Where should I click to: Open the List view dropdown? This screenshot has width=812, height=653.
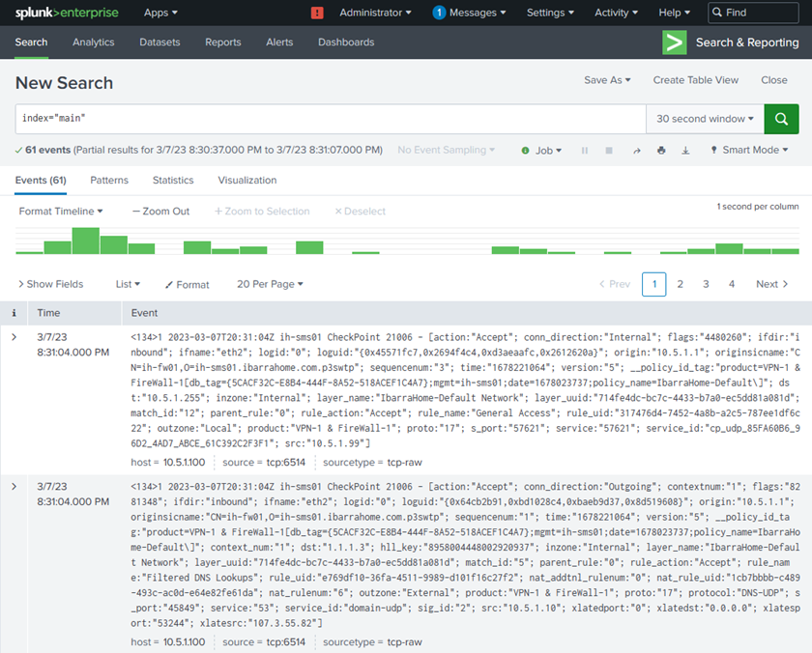(x=128, y=284)
